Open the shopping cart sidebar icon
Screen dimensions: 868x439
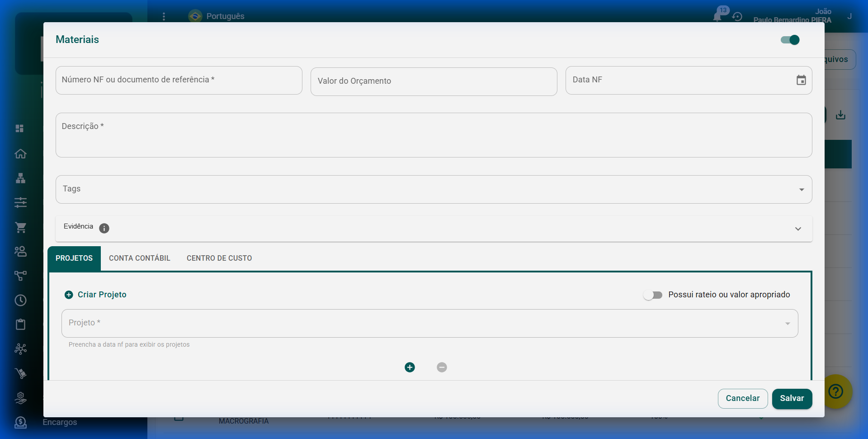(x=21, y=227)
